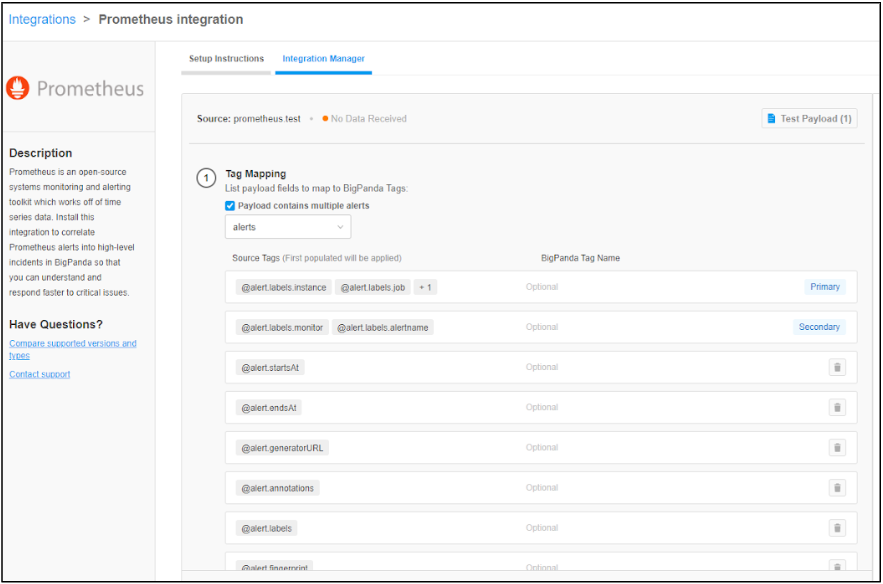Expand the +1 more source tags chip
The width and height of the screenshot is (883, 584).
coord(425,287)
